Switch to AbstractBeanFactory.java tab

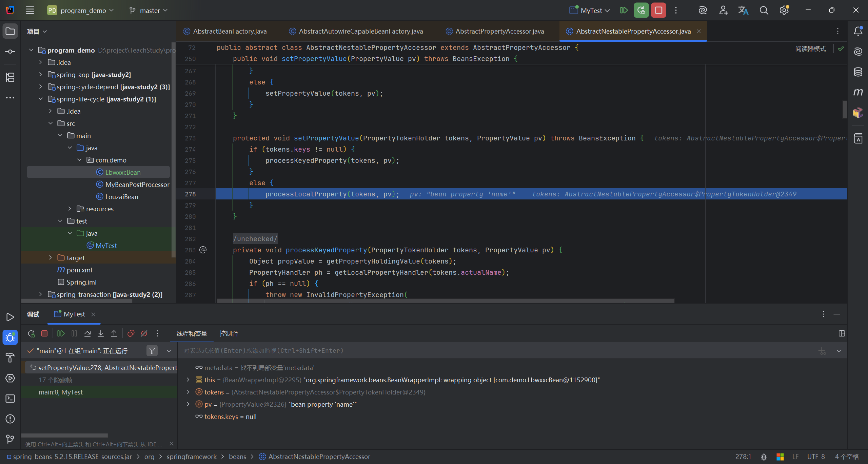(230, 31)
